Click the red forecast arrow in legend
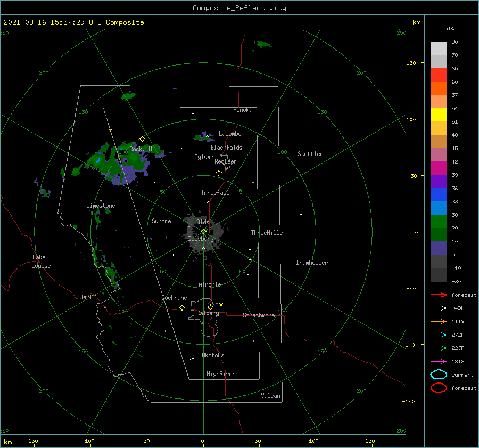 [439, 295]
